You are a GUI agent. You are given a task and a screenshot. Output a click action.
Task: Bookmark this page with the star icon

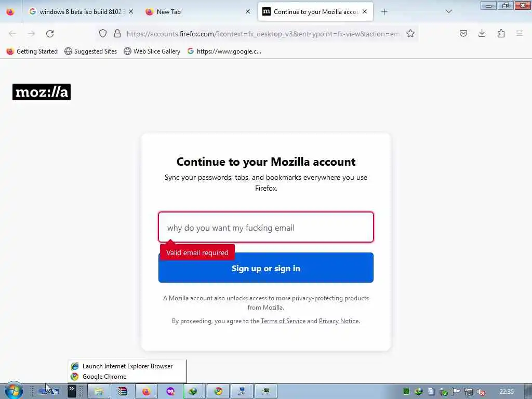[410, 33]
